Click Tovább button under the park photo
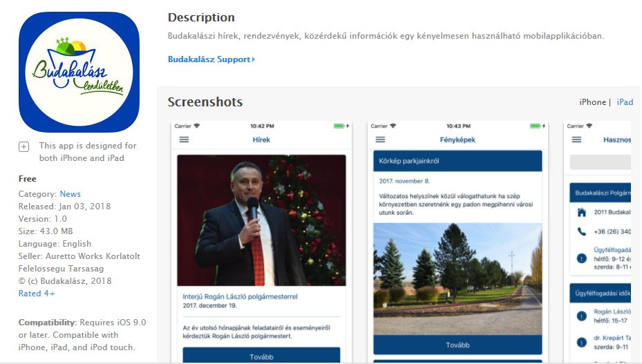 (x=457, y=345)
